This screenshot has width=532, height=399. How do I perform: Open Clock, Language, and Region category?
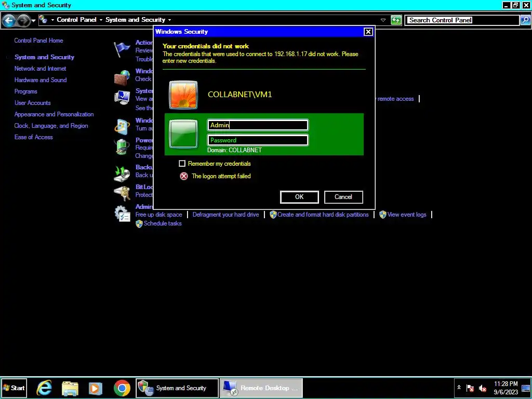(51, 126)
